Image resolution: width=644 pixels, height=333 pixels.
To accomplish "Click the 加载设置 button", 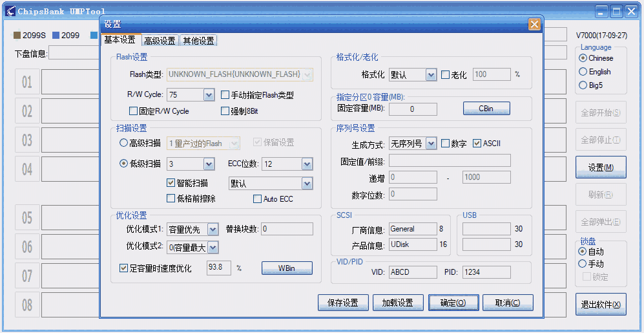I will click(x=397, y=303).
